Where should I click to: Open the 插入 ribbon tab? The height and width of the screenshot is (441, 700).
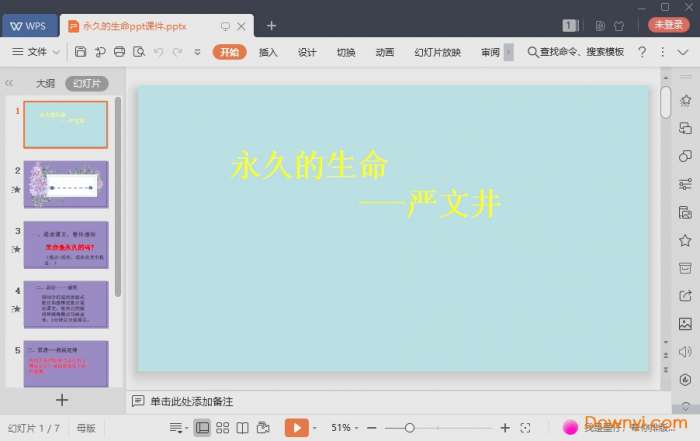tap(268, 52)
